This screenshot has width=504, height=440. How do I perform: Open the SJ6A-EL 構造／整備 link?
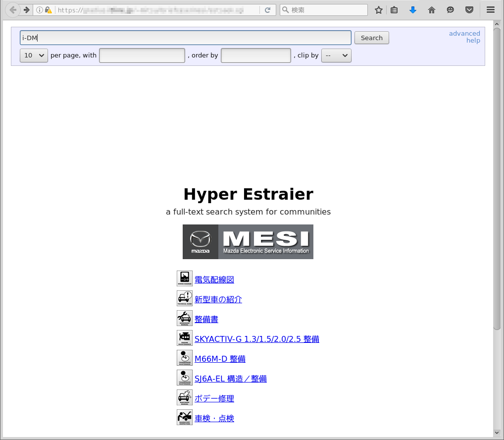click(x=230, y=379)
